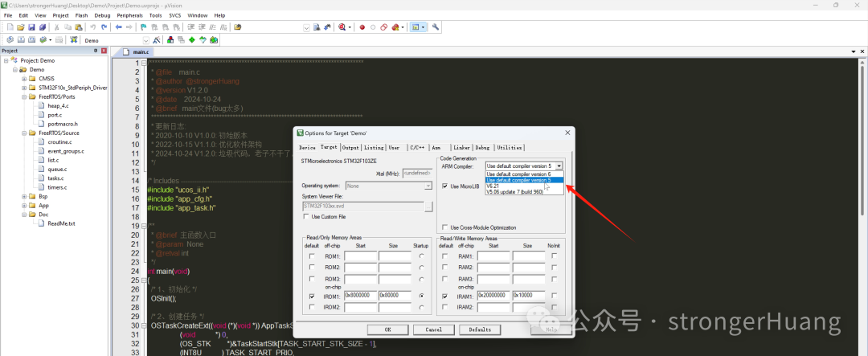This screenshot has height=356, width=868.
Task: Insert breakpoint with red circle icon
Action: coord(362,27)
